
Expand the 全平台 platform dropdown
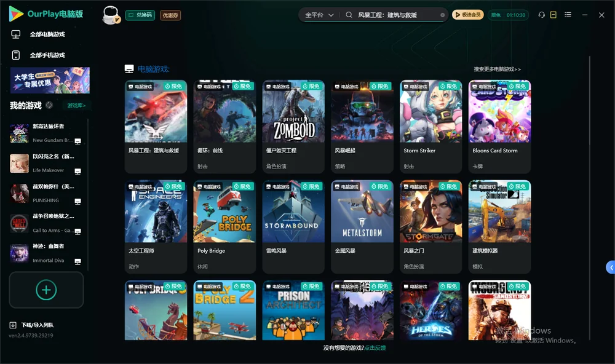(319, 15)
